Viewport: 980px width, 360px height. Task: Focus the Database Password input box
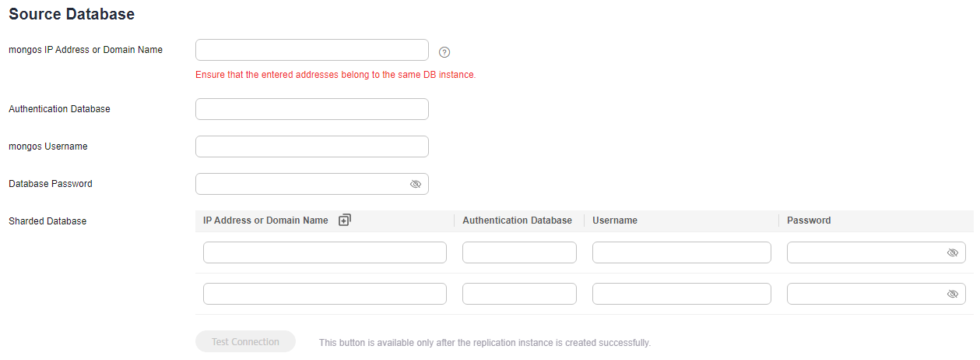click(312, 184)
